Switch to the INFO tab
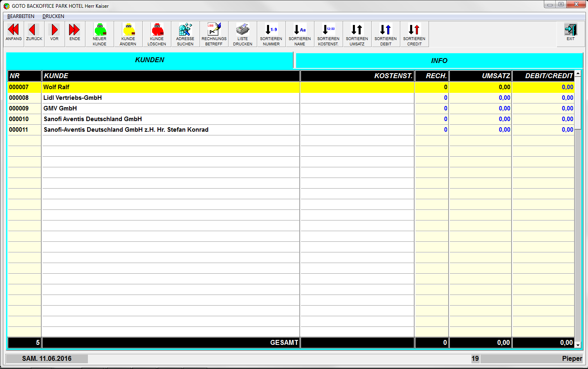 tap(439, 61)
